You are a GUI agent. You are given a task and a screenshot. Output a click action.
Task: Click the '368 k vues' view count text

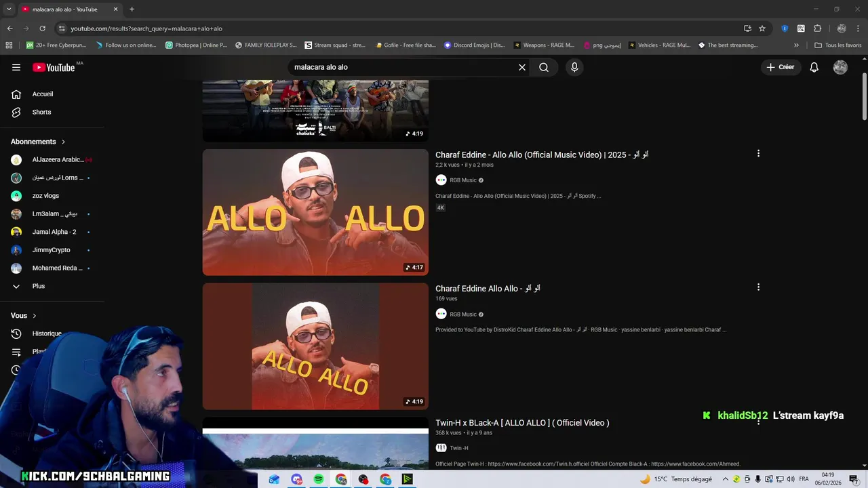448,433
